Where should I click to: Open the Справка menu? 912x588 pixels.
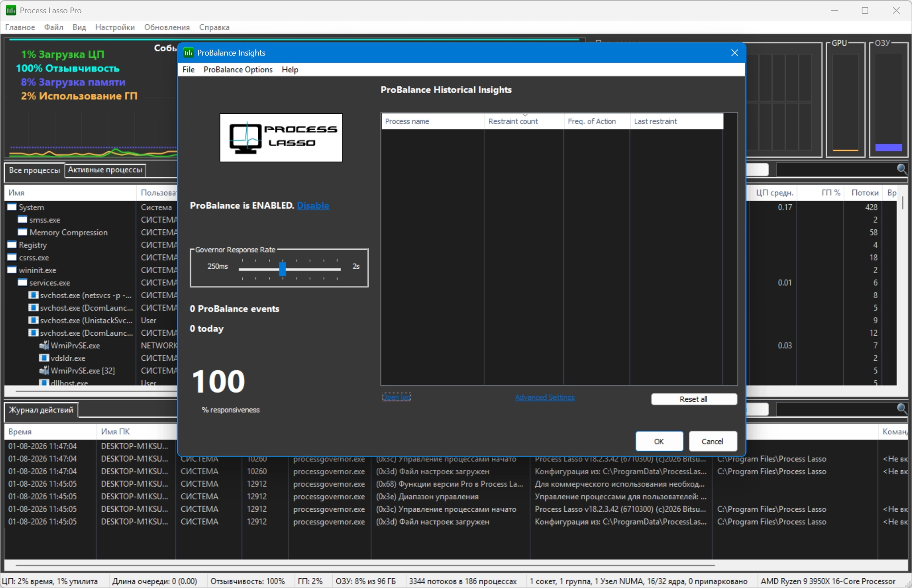click(x=214, y=27)
